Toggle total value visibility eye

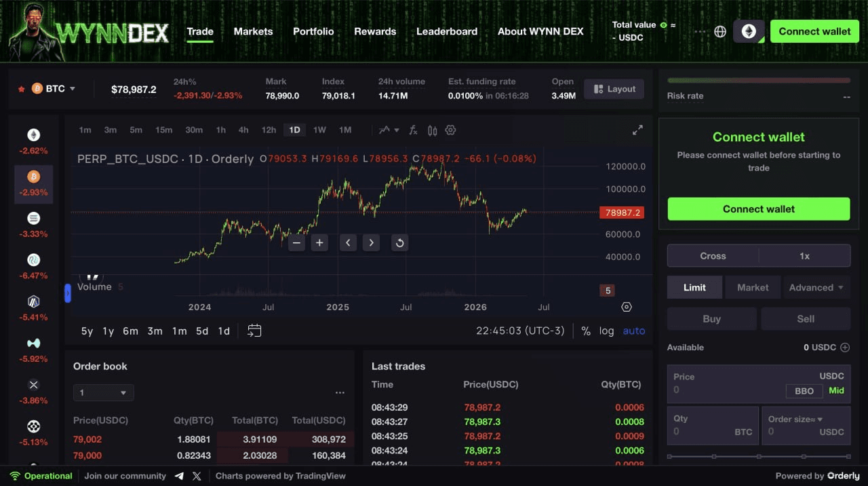tap(664, 24)
